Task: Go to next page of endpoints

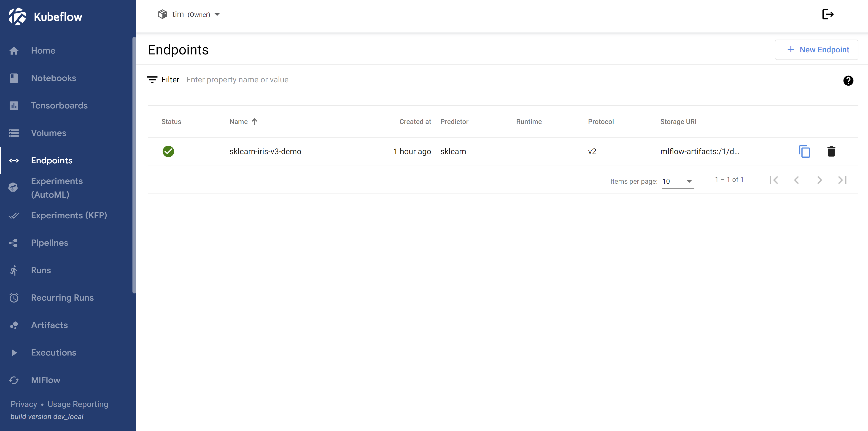Action: [x=819, y=180]
